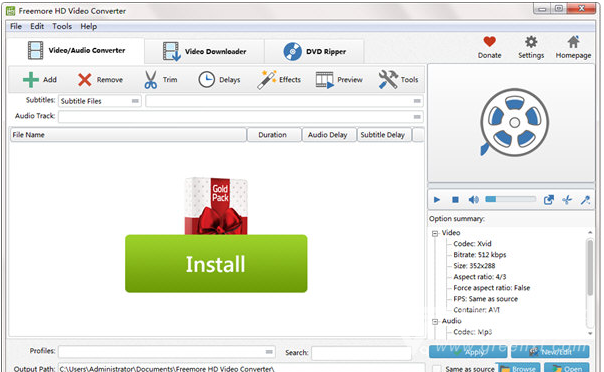
Task: Select 'Container: AVI' row
Action: (476, 310)
